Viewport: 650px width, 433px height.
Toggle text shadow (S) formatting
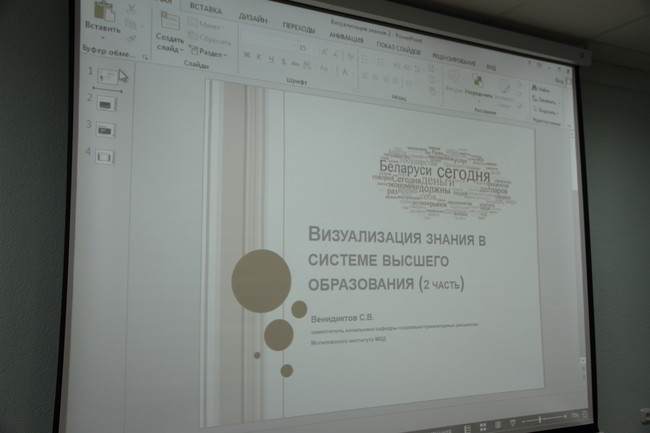[x=284, y=62]
